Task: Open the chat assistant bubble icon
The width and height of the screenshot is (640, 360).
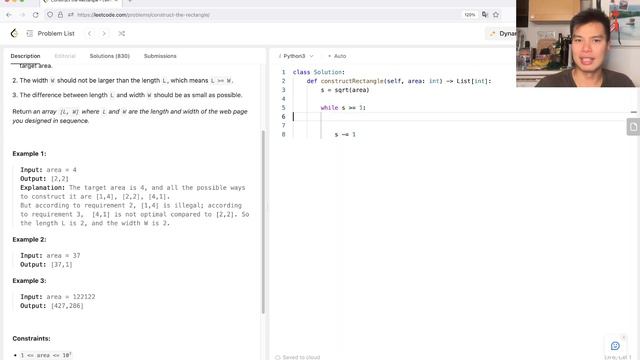Action: tap(615, 346)
